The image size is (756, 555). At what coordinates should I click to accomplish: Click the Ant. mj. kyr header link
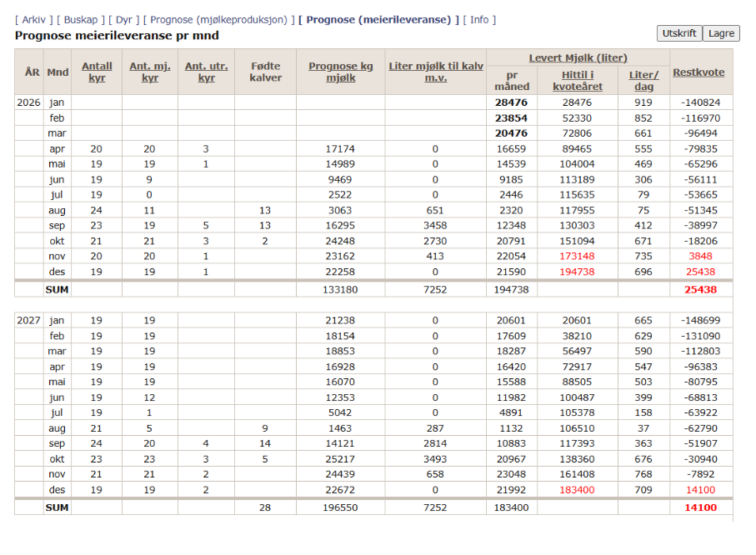click(150, 72)
